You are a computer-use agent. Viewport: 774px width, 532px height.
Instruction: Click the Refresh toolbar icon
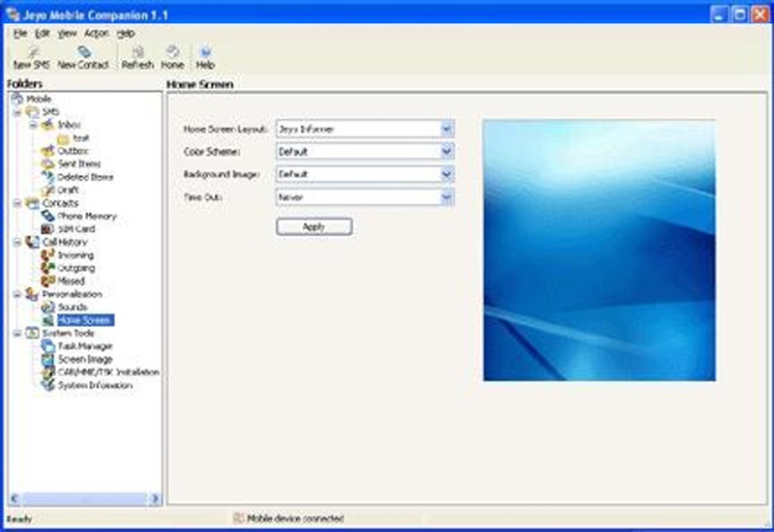[138, 52]
